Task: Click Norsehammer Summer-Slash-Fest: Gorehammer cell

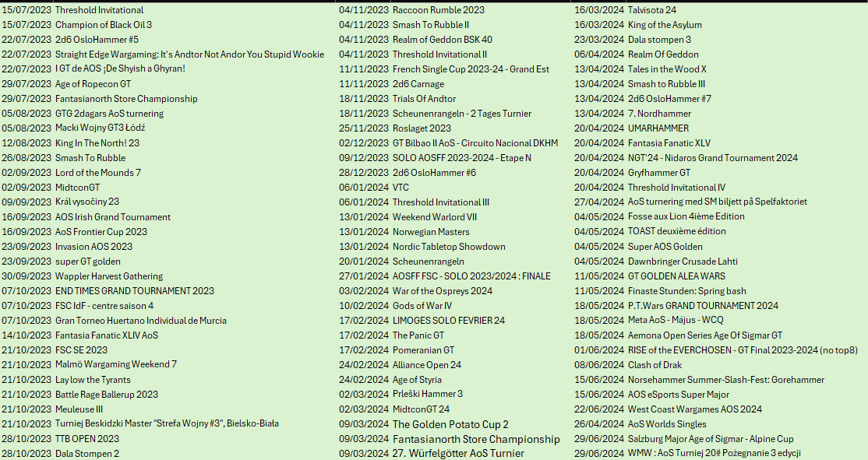Action: [726, 380]
